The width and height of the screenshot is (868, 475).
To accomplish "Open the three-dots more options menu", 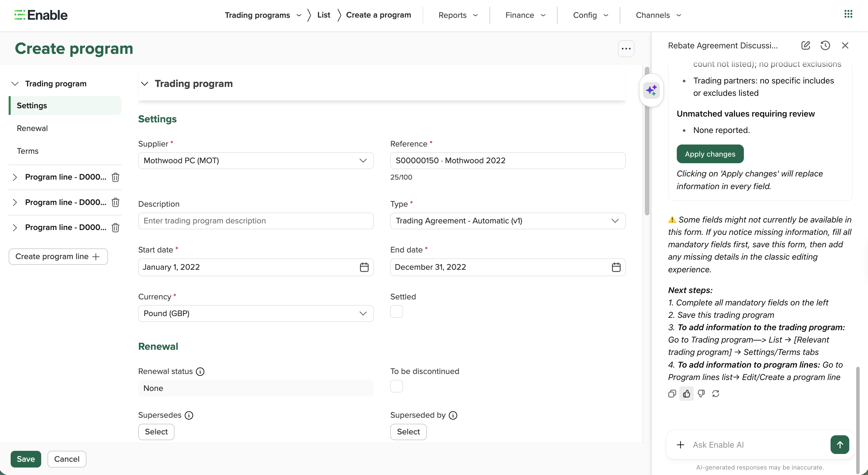I will point(626,49).
